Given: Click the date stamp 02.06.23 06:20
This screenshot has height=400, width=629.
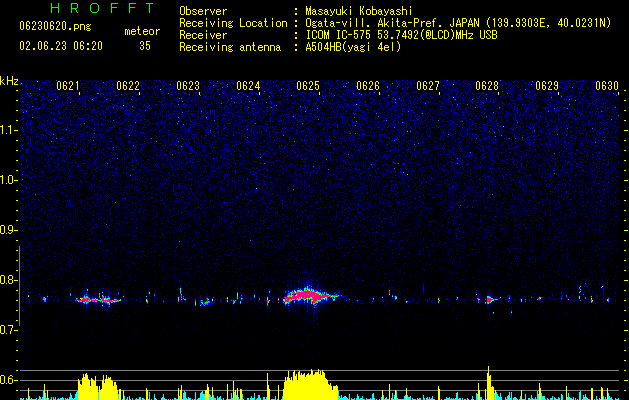Looking at the screenshot, I should 61,46.
